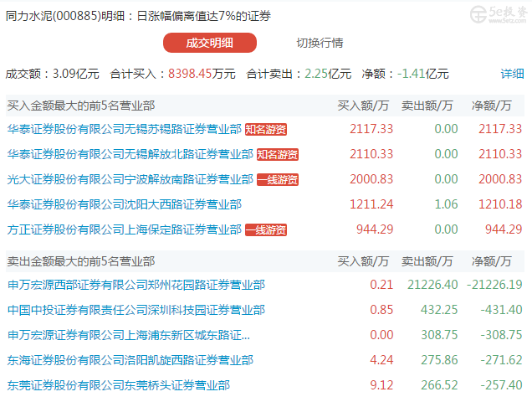Click sell amount 266.52 value

[x=439, y=385]
